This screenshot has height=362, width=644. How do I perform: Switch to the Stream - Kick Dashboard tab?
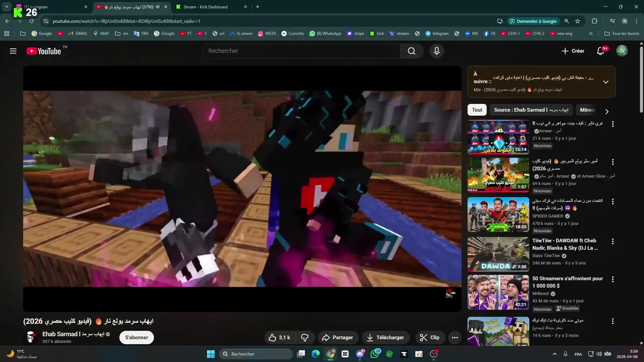[211, 7]
